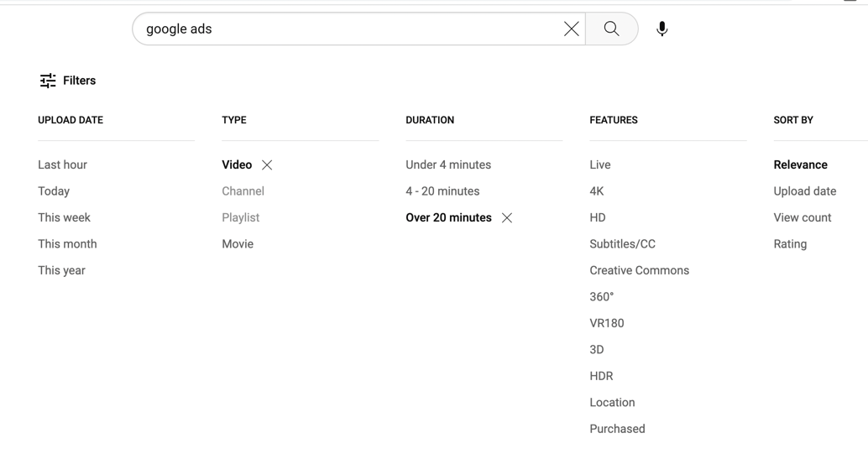Start voice search with the microphone icon
The width and height of the screenshot is (868, 454).
[661, 29]
